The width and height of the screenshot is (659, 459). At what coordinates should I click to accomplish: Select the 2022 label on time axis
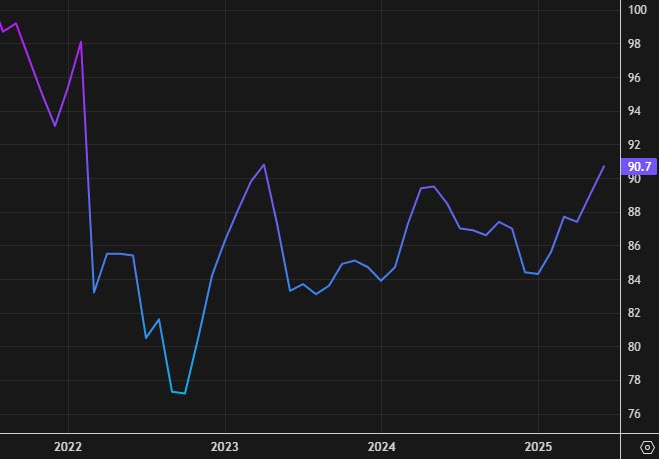pyautogui.click(x=68, y=446)
